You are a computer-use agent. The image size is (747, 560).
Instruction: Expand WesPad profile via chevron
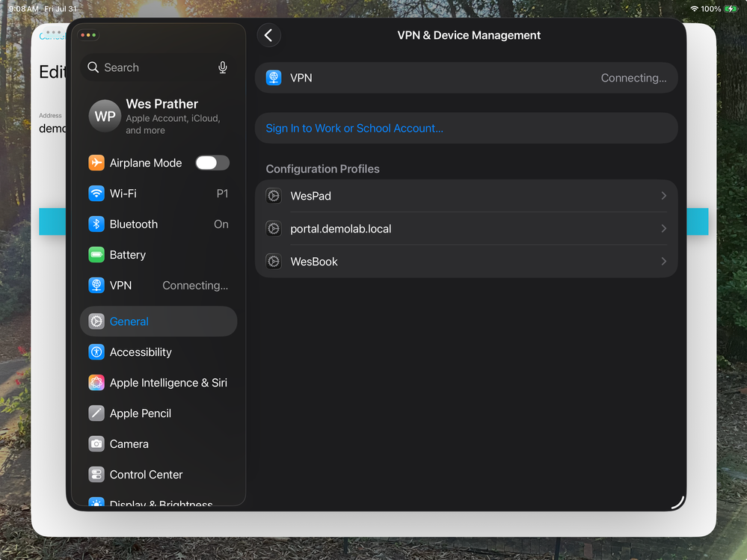(x=664, y=196)
